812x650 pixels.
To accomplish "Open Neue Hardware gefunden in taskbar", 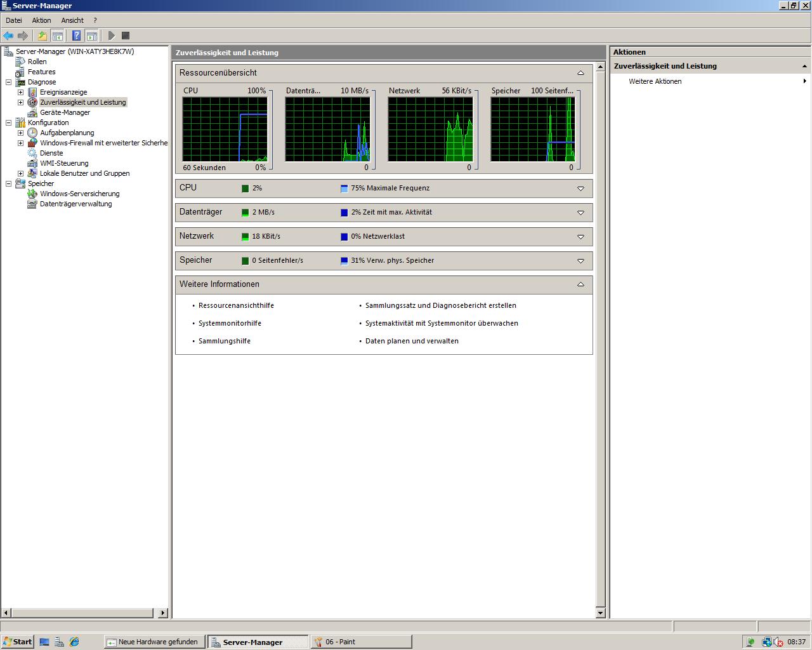I will coord(155,642).
